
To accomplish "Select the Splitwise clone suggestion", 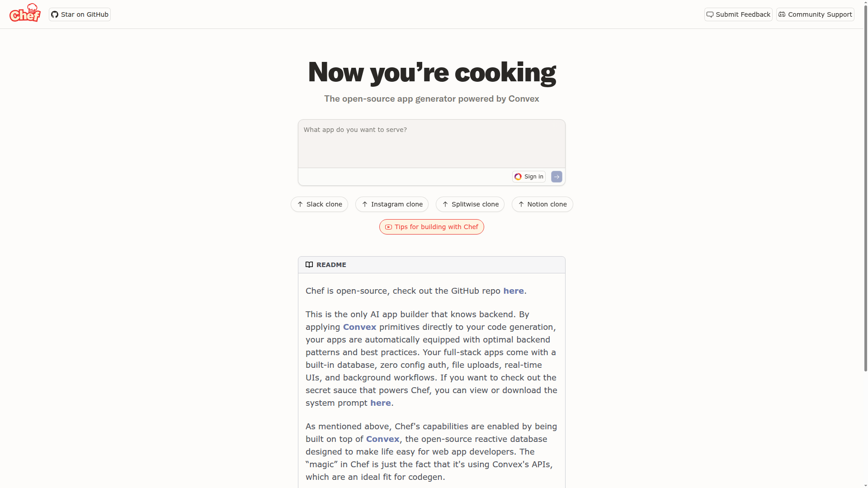I will click(x=470, y=204).
